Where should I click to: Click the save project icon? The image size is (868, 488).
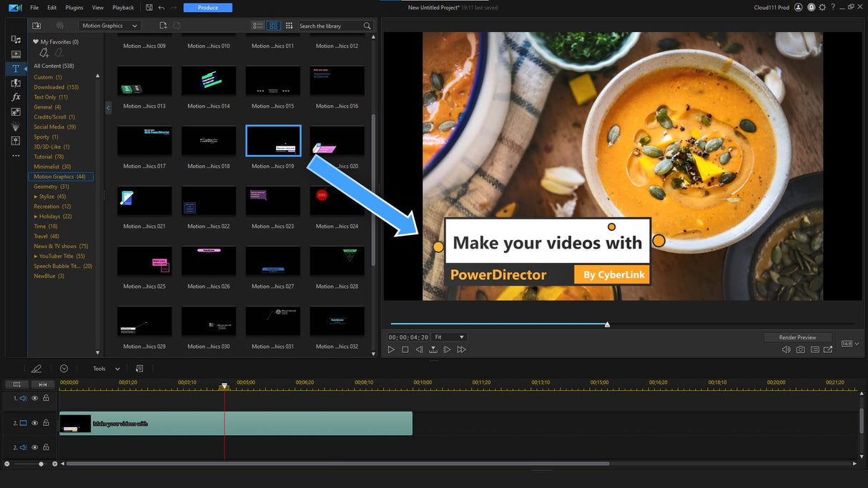[149, 7]
